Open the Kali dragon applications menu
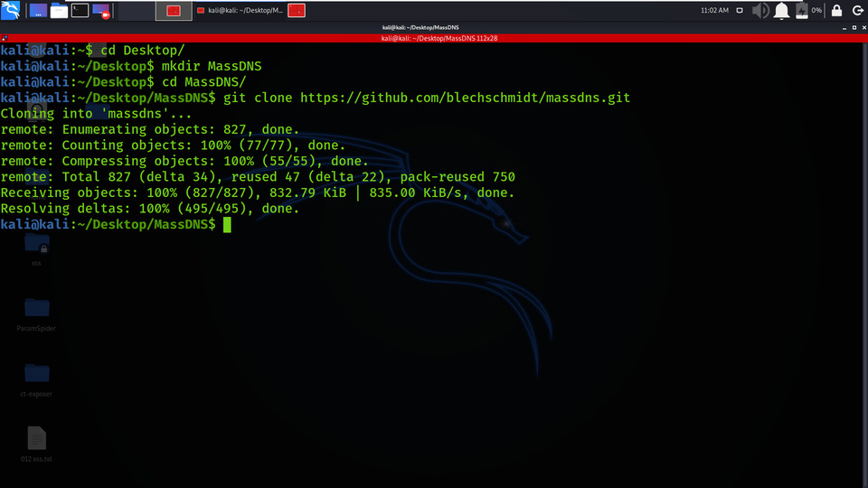The width and height of the screenshot is (868, 488). click(11, 10)
